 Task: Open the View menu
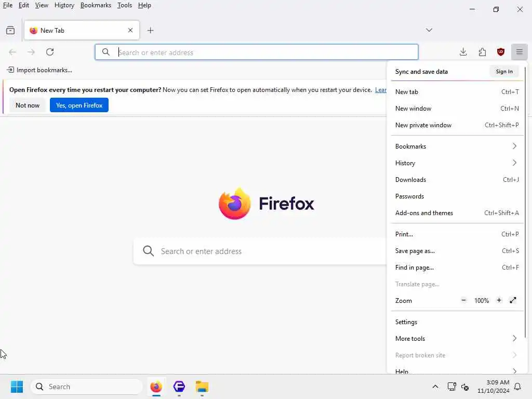tap(42, 5)
